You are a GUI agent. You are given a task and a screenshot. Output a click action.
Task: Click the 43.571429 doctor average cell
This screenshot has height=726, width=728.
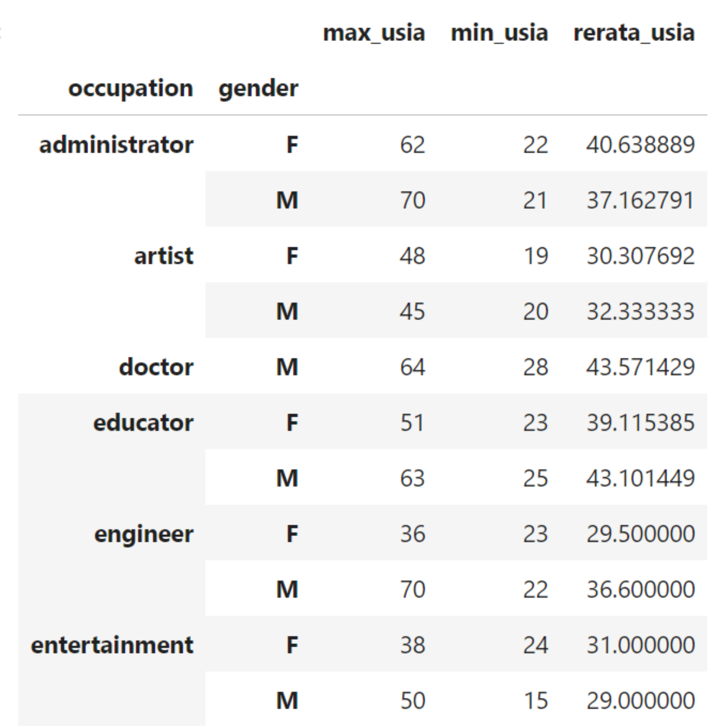pos(640,367)
